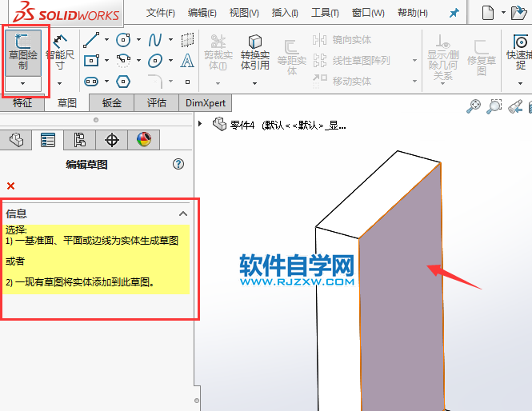The width and height of the screenshot is (532, 411).
Task: Open the 插入(I) menu
Action: (285, 13)
